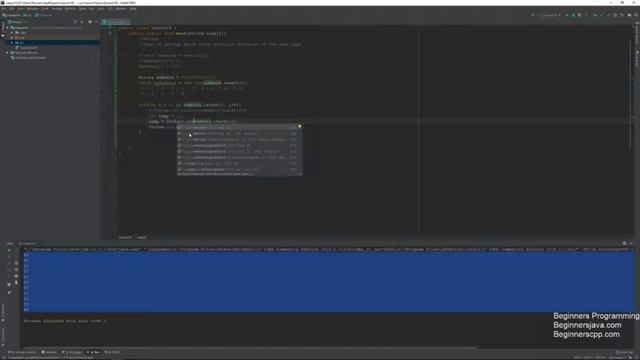Open the Edit menu
640x360 pixels.
point(11,9)
